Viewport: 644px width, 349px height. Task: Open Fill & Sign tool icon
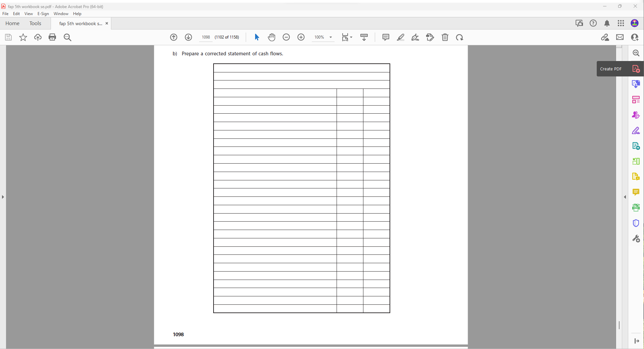tap(636, 130)
